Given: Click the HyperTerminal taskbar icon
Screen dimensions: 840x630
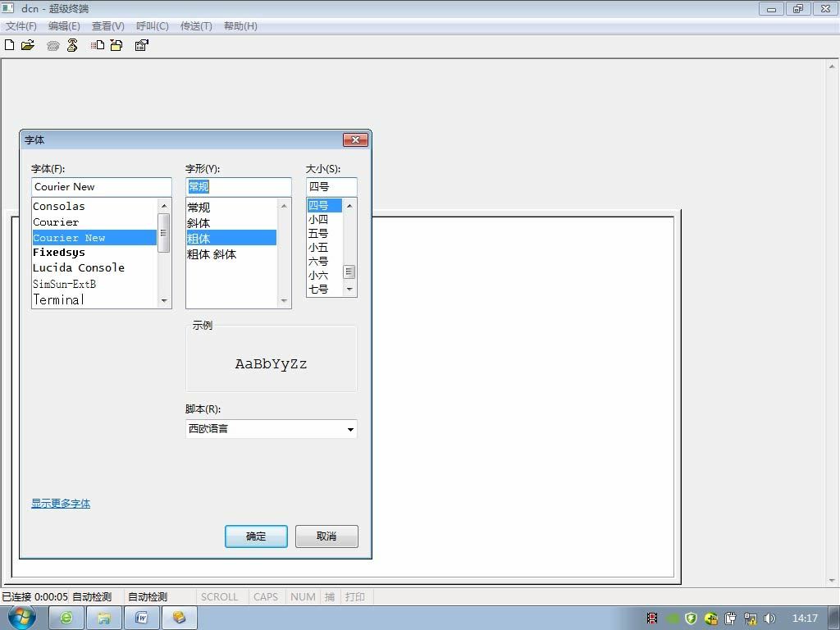Looking at the screenshot, I should coord(179,619).
